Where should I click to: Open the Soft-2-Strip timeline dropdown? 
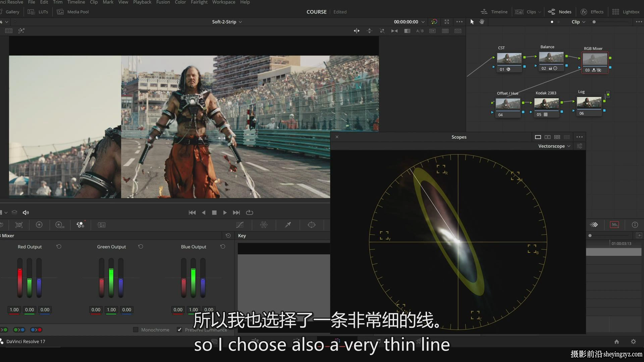(x=227, y=22)
